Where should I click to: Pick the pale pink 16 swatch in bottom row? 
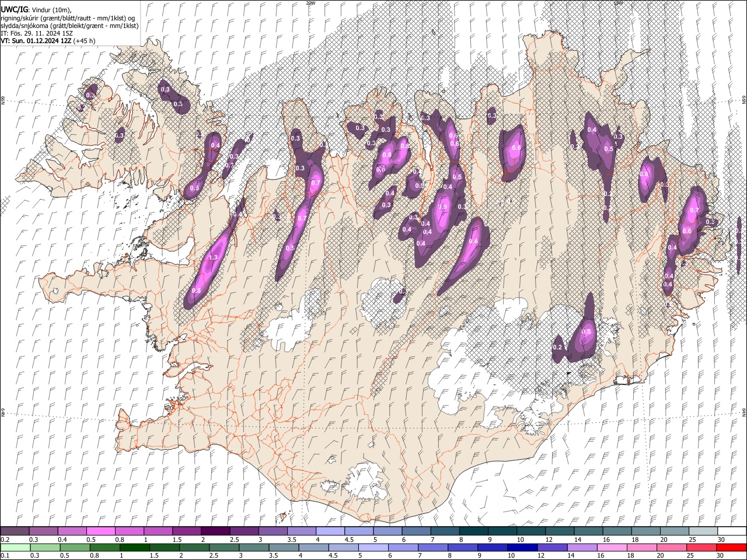pyautogui.click(x=612, y=547)
